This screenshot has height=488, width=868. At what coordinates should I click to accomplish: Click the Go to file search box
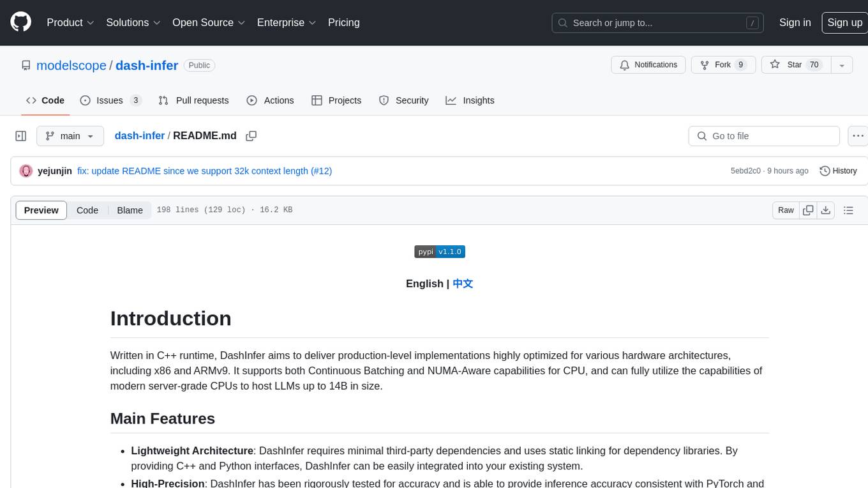(x=764, y=136)
